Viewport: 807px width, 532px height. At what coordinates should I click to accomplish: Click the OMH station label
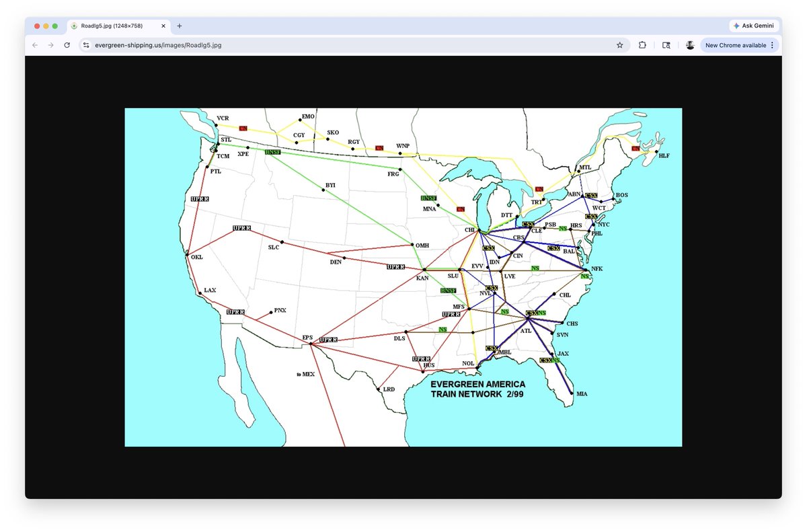pyautogui.click(x=422, y=245)
